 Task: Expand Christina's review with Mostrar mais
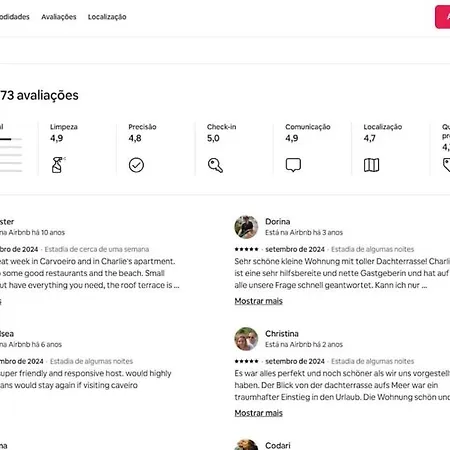pyautogui.click(x=258, y=413)
